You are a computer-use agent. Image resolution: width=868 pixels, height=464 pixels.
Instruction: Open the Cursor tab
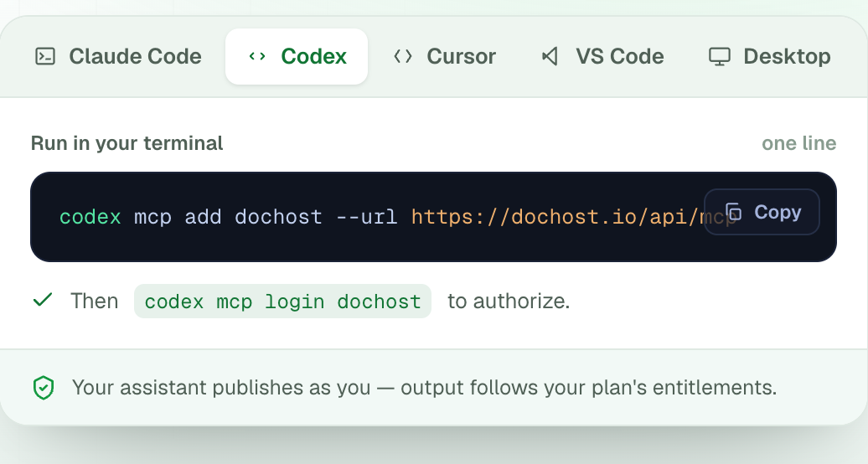point(445,56)
